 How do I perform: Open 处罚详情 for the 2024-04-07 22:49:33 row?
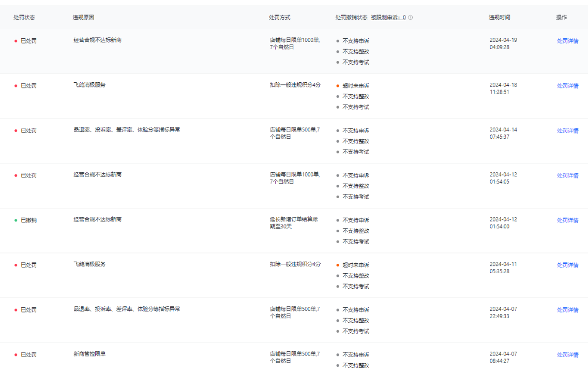567,310
